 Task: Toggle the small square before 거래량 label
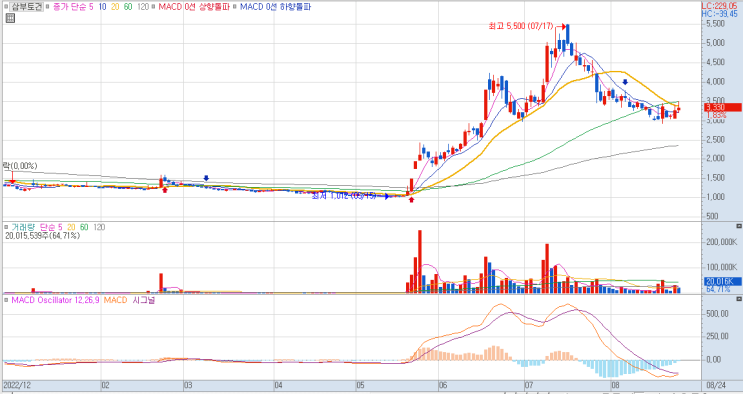point(6,228)
